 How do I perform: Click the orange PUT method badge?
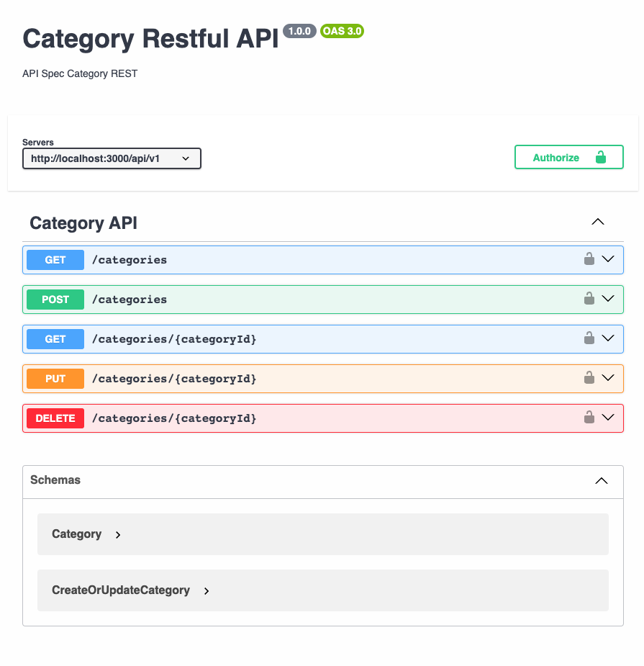(55, 379)
